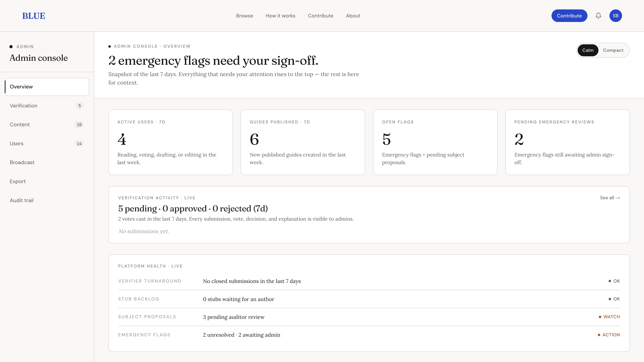The height and width of the screenshot is (362, 644).
Task: Open the SB user avatar menu
Action: [616, 16]
